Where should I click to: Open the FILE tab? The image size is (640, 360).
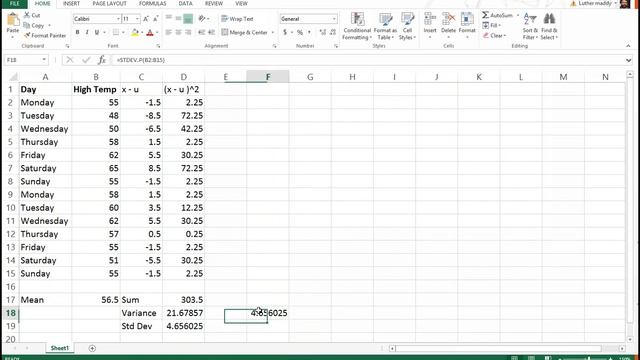click(x=14, y=4)
